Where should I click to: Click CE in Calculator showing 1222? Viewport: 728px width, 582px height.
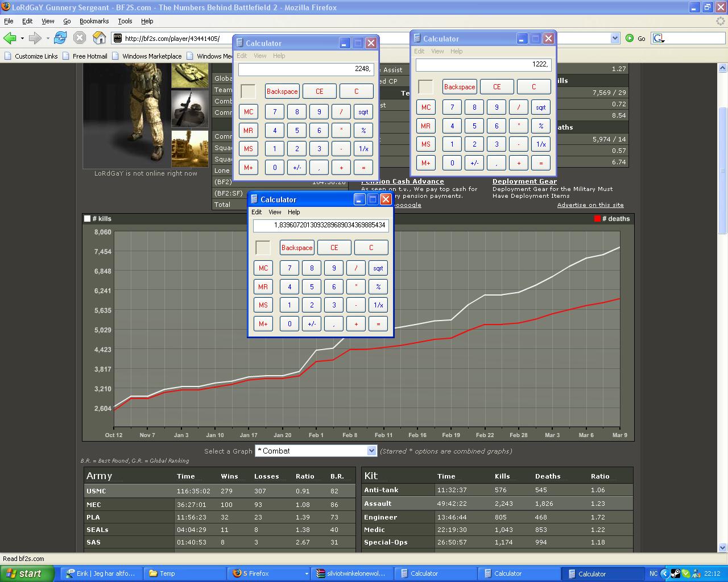[x=497, y=87]
